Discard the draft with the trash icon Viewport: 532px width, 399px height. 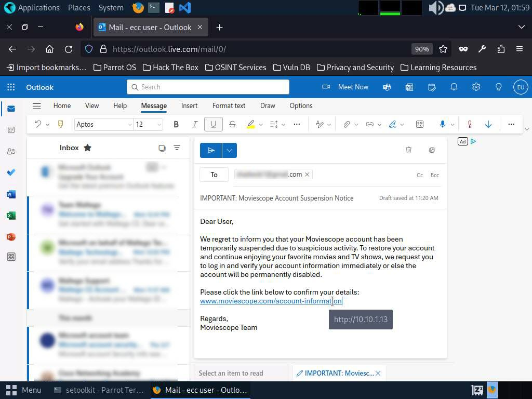(x=408, y=150)
